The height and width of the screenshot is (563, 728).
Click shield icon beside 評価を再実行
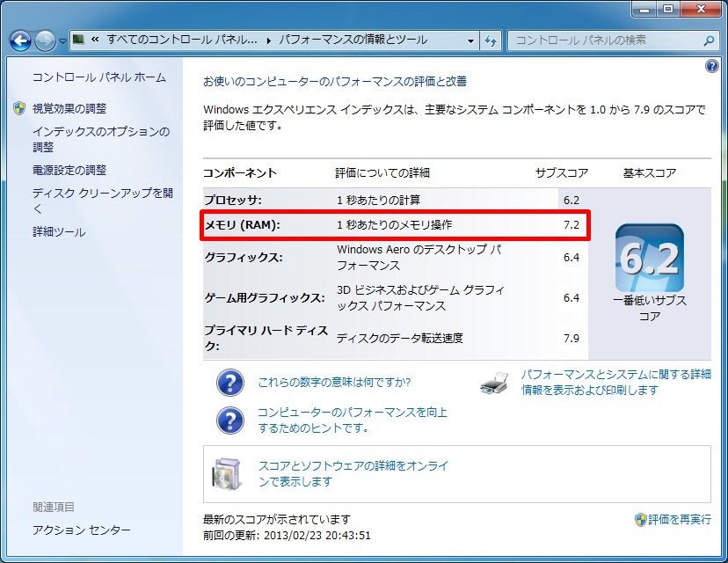coord(641,520)
